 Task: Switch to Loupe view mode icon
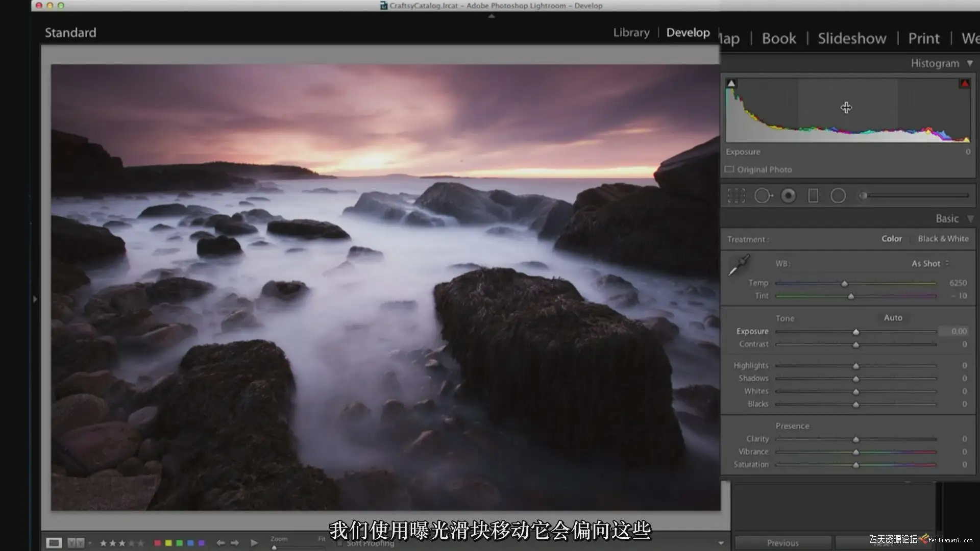point(54,543)
